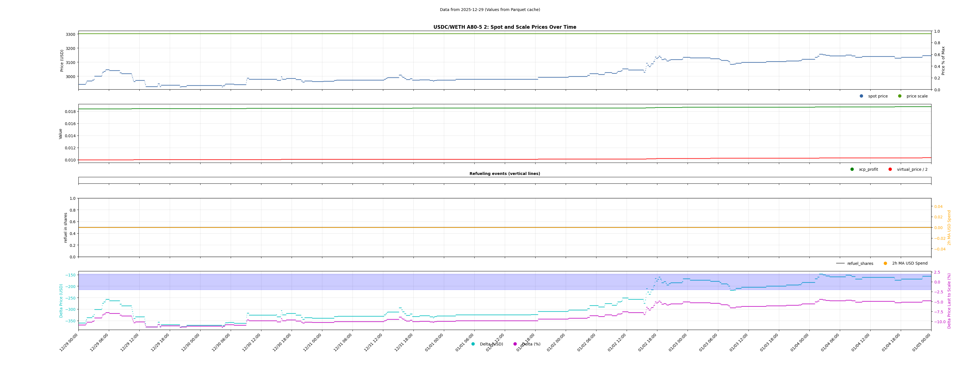Click the chart title 'USDC/WETH A80-5 2'
The width and height of the screenshot is (980, 388).
[x=505, y=27]
